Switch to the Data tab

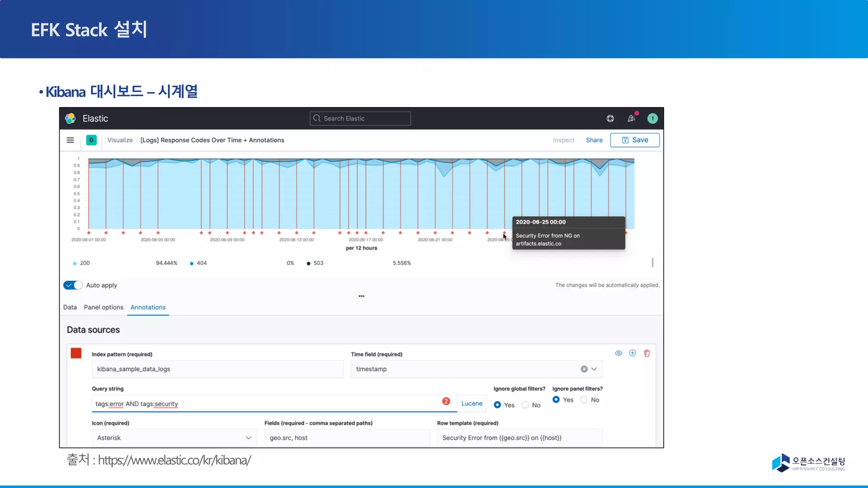click(70, 307)
